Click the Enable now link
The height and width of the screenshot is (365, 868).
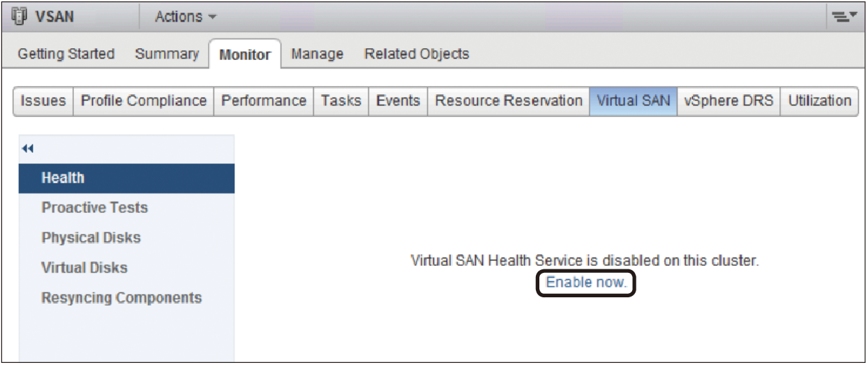(586, 283)
